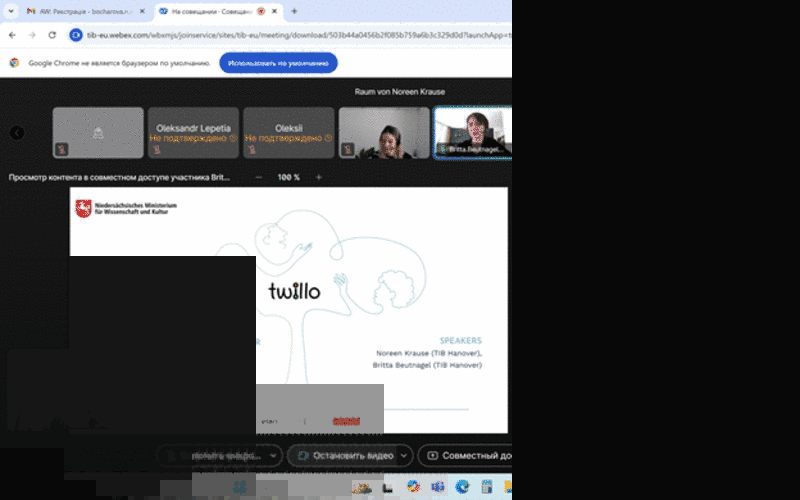Zoom in shared content with plus
Screen dimensions: 800x500
319,178
